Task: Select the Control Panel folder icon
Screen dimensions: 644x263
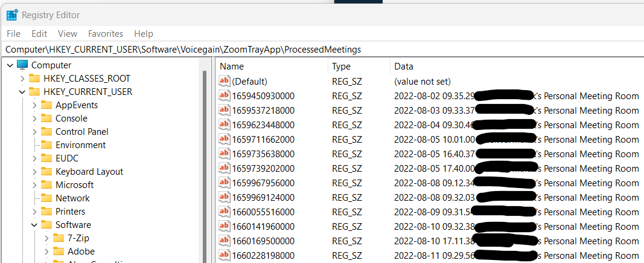Action: [46, 131]
